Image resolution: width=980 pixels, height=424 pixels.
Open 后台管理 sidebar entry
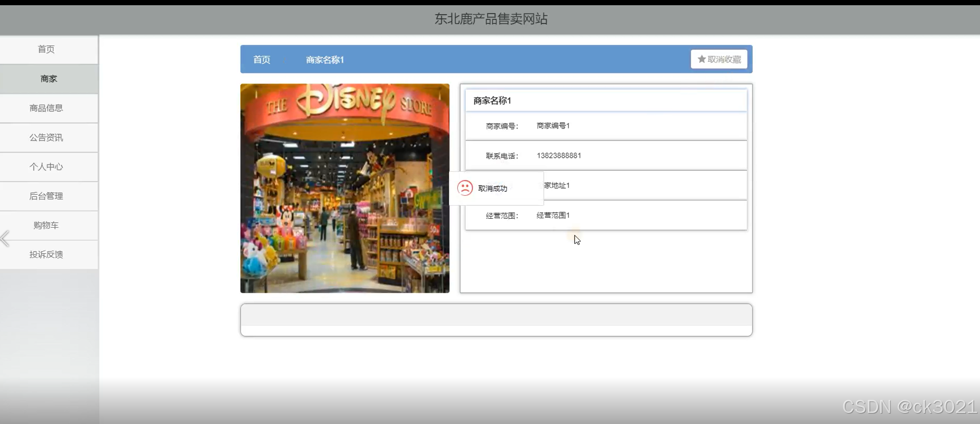(x=49, y=196)
